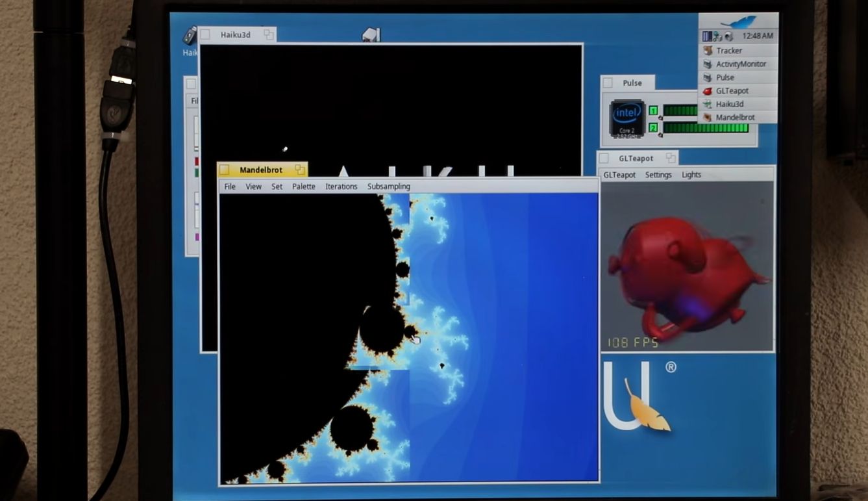Click the CPU 2 green usage bar

(705, 128)
